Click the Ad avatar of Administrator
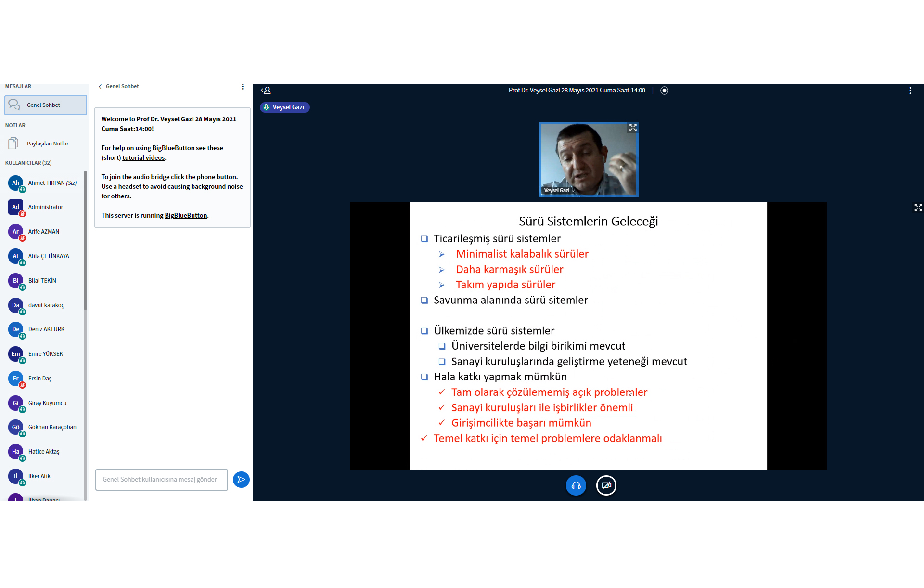The image size is (924, 588). click(15, 207)
